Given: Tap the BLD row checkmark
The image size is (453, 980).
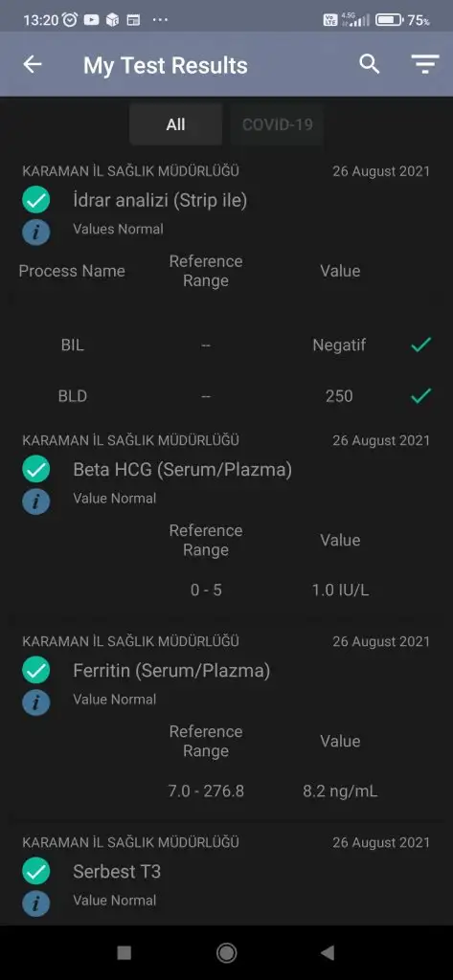Looking at the screenshot, I should [x=421, y=395].
